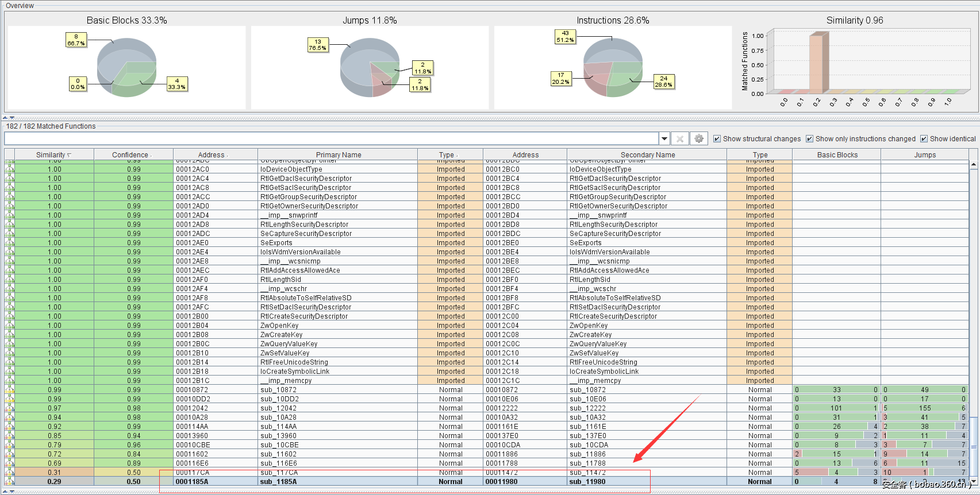
Task: Click the Basic Blocks column header
Action: coord(837,155)
